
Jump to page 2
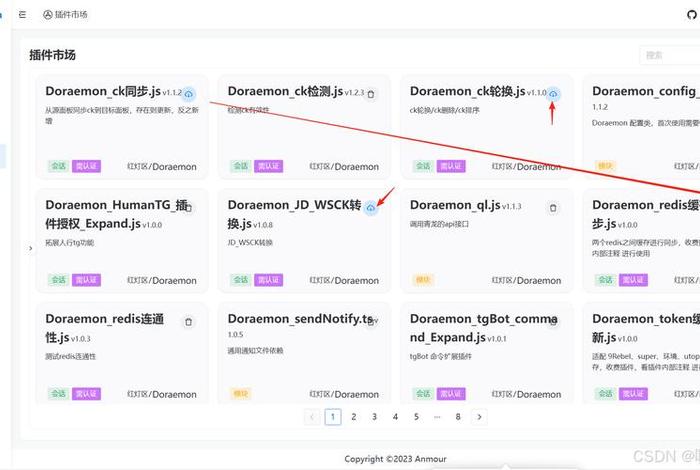354,417
